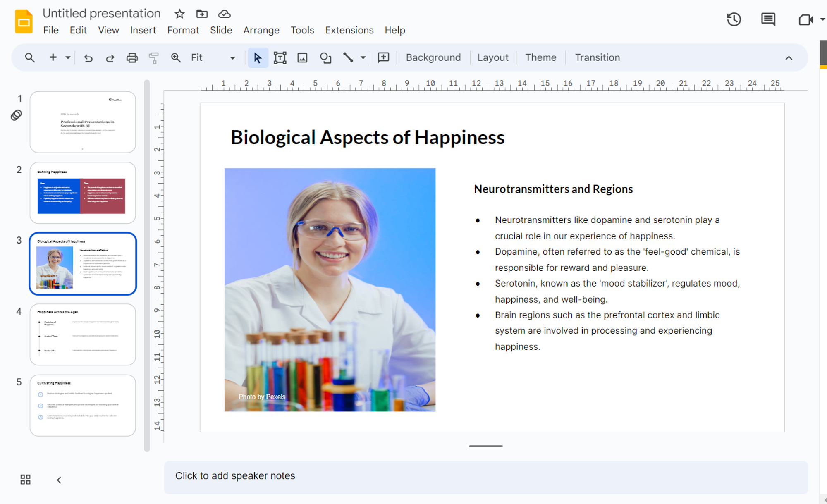Viewport: 827px width, 504px height.
Task: Open the View menu
Action: (x=108, y=30)
